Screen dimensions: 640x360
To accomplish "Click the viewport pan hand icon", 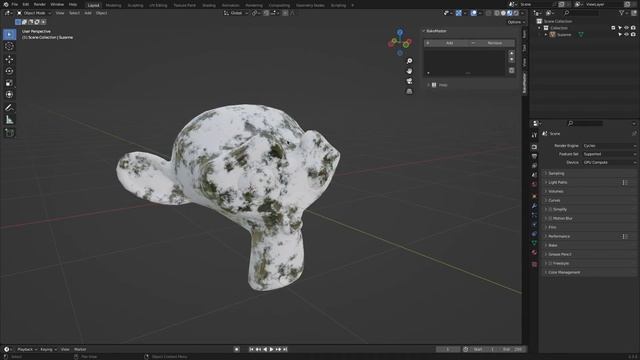I will (x=409, y=71).
